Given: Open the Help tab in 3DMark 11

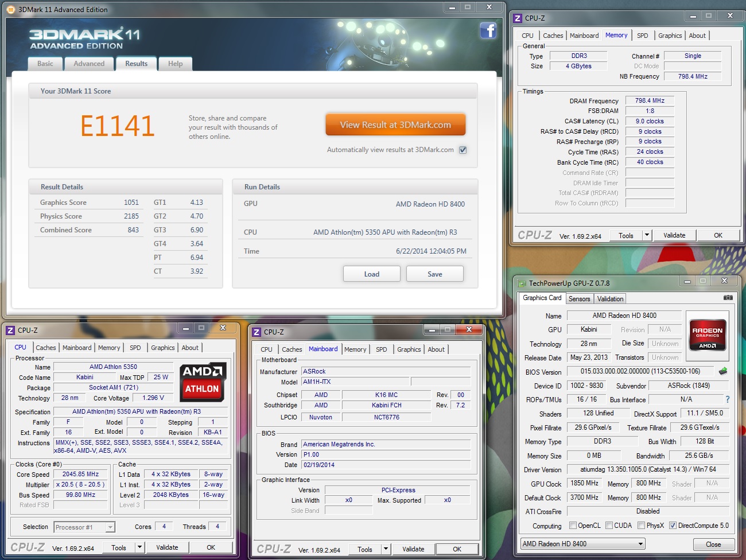Looking at the screenshot, I should pyautogui.click(x=176, y=64).
